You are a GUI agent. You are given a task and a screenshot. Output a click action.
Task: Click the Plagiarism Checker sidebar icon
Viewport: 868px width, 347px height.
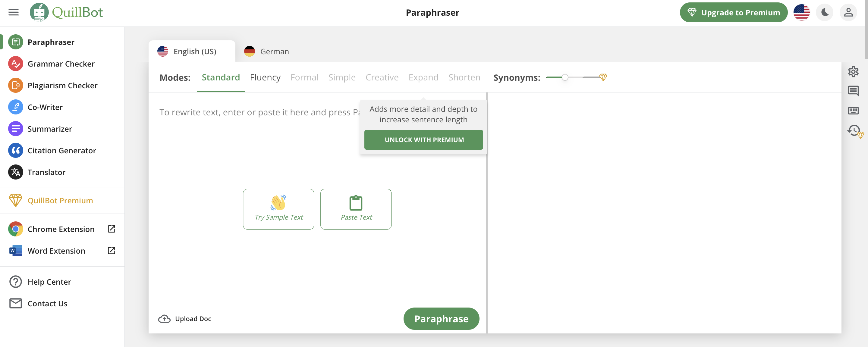point(15,86)
